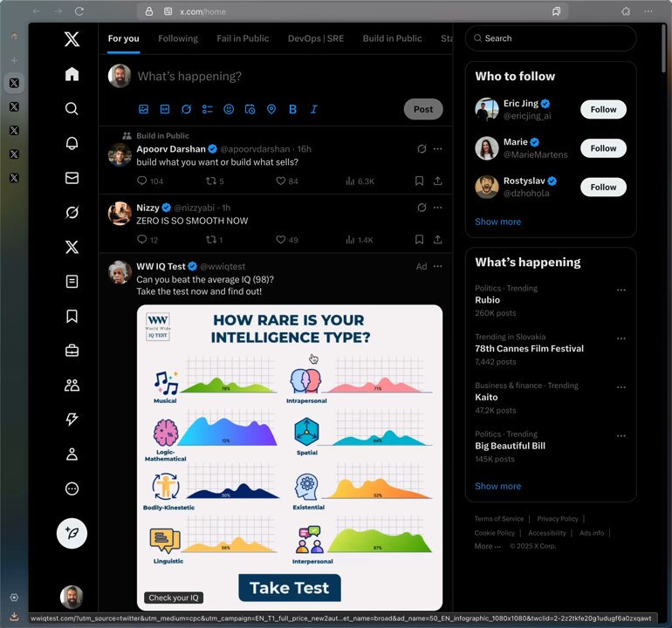Open Privacy Policy footer link

pos(558,519)
